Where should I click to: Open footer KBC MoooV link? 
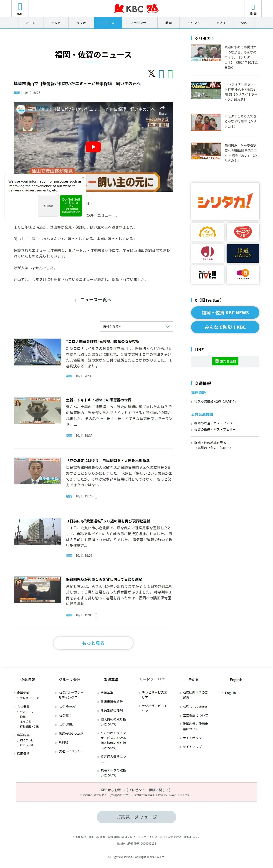[x=67, y=706]
